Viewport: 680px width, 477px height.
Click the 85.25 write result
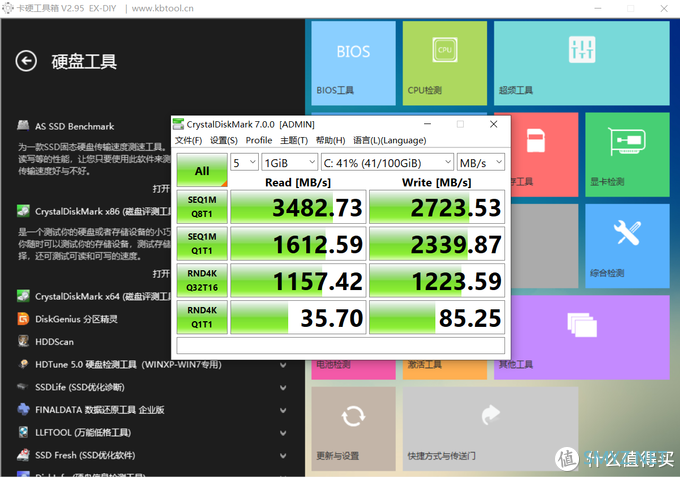click(x=437, y=317)
